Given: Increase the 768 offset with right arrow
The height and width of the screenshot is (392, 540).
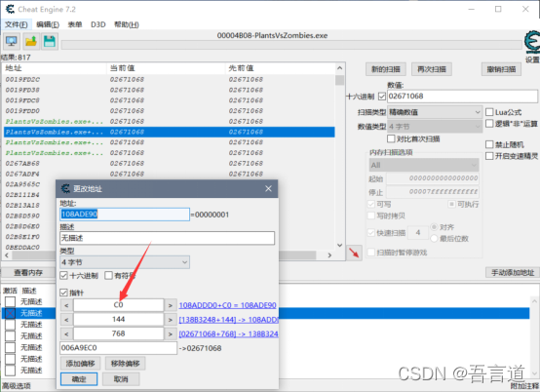Looking at the screenshot, I should 171,333.
